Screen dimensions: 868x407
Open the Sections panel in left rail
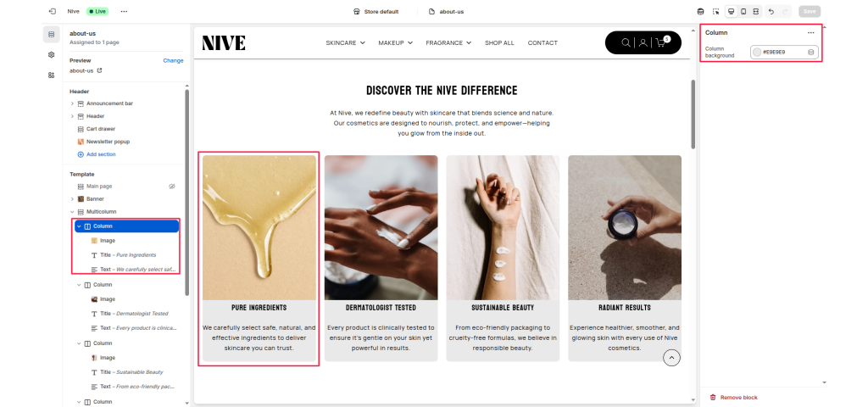pos(52,34)
